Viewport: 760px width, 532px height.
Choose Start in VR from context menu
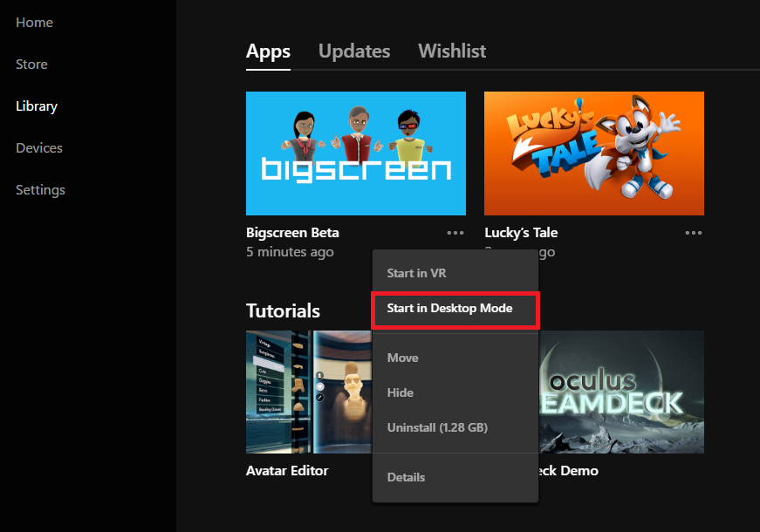coord(455,273)
